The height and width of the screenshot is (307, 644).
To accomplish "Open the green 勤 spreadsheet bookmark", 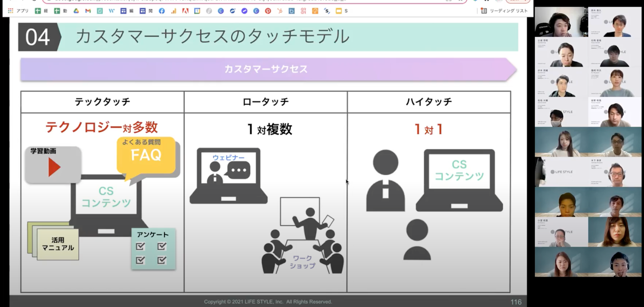I will [x=60, y=11].
